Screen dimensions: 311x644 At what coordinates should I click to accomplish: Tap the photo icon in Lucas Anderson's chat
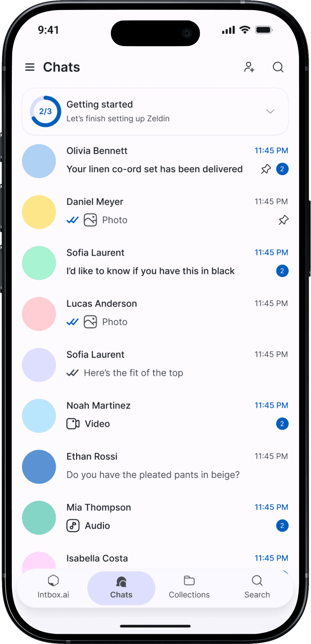click(x=90, y=322)
